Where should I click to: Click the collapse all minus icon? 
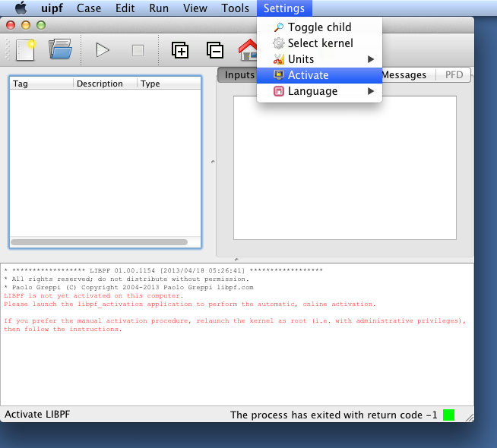click(215, 50)
